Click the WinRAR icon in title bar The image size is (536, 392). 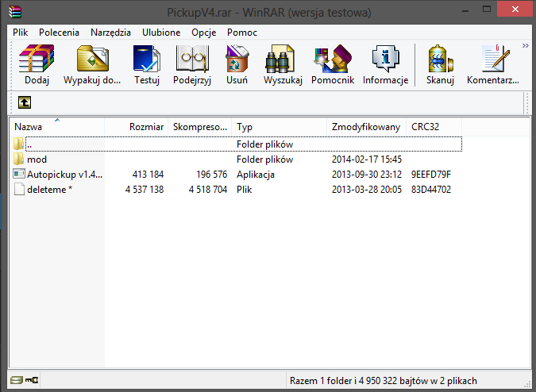[x=15, y=12]
